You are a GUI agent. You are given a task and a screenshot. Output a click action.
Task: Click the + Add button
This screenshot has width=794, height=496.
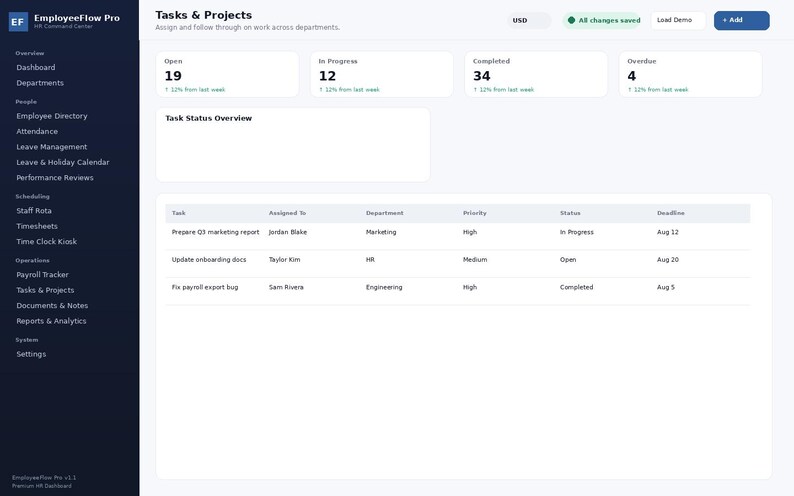[x=741, y=20]
